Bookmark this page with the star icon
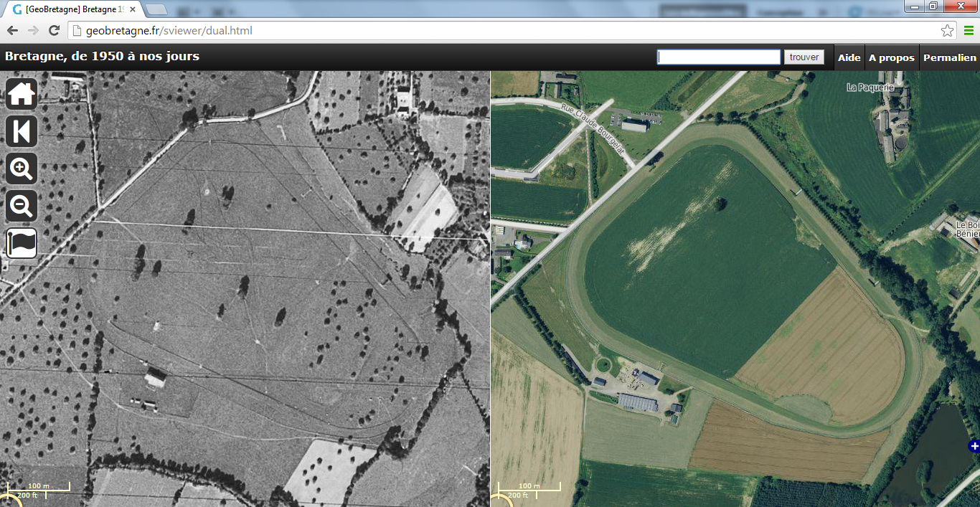 tap(947, 31)
